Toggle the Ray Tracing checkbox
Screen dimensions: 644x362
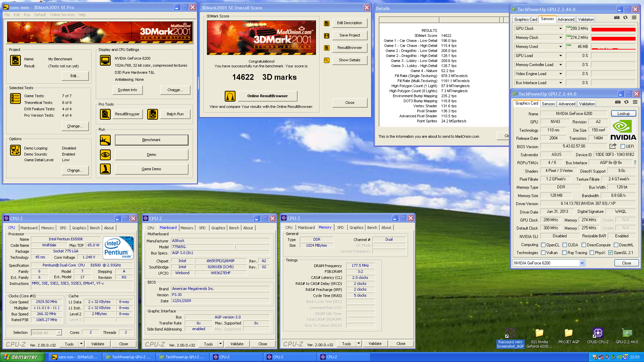564,253
